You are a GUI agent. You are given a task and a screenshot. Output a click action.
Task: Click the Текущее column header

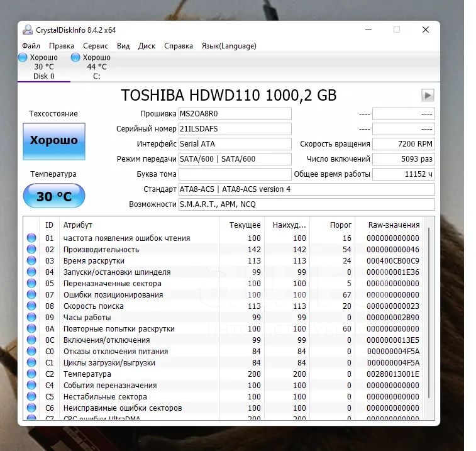point(241,225)
